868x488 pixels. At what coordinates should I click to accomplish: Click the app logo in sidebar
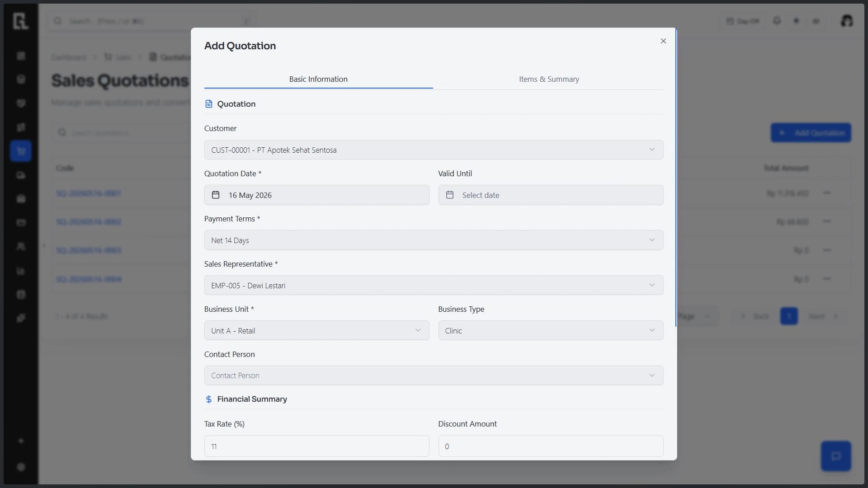(21, 21)
